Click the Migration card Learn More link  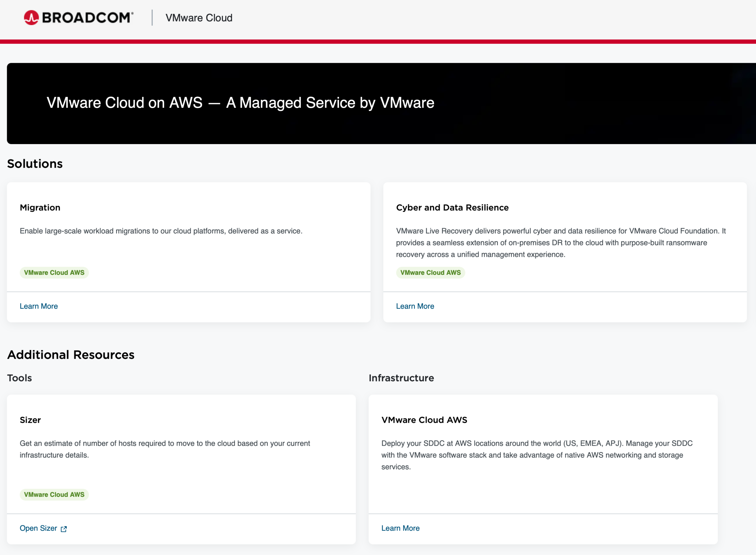[x=39, y=306]
